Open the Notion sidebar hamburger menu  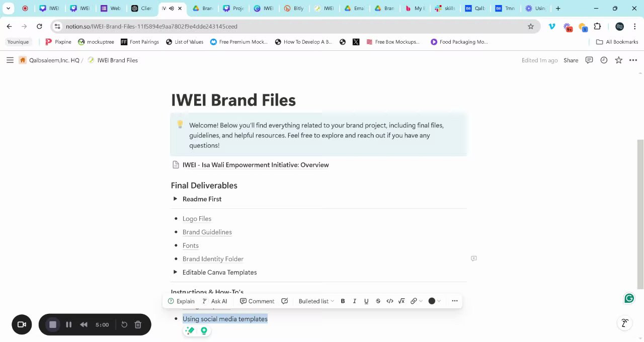tap(10, 60)
